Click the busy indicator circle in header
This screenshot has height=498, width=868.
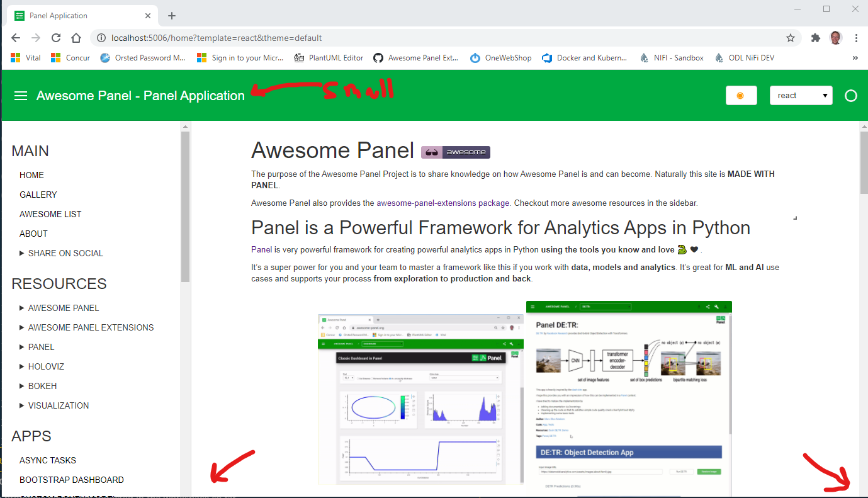coord(851,96)
